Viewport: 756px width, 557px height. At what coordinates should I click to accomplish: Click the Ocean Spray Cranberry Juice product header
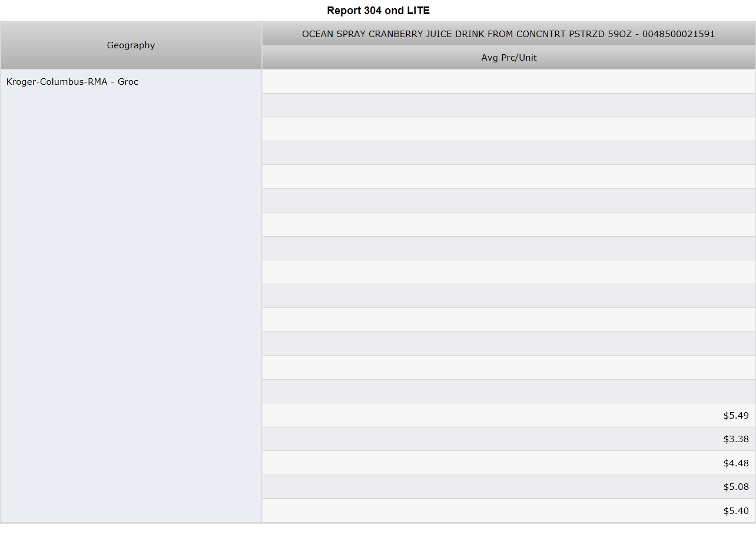click(x=509, y=34)
